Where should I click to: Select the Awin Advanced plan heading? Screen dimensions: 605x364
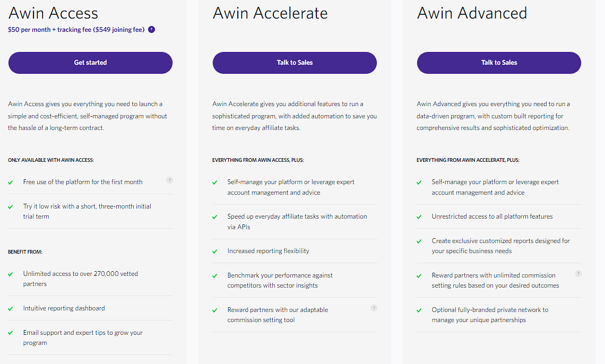point(472,13)
